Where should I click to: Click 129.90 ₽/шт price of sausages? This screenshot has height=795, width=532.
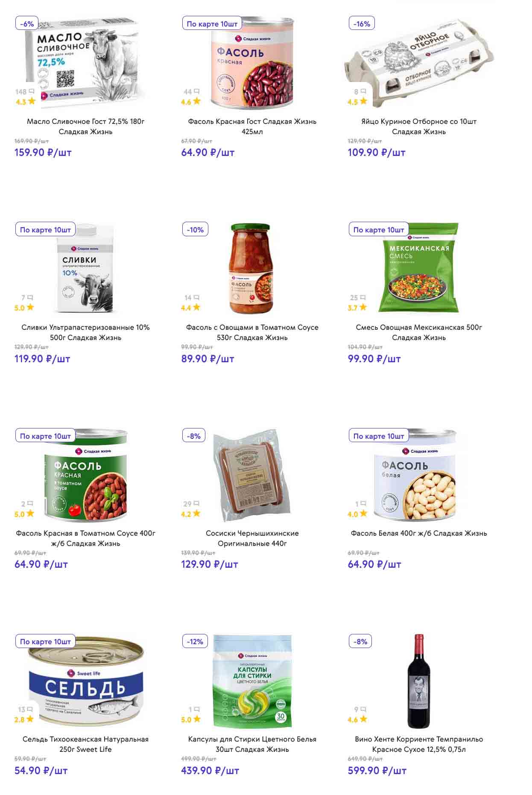(x=209, y=564)
